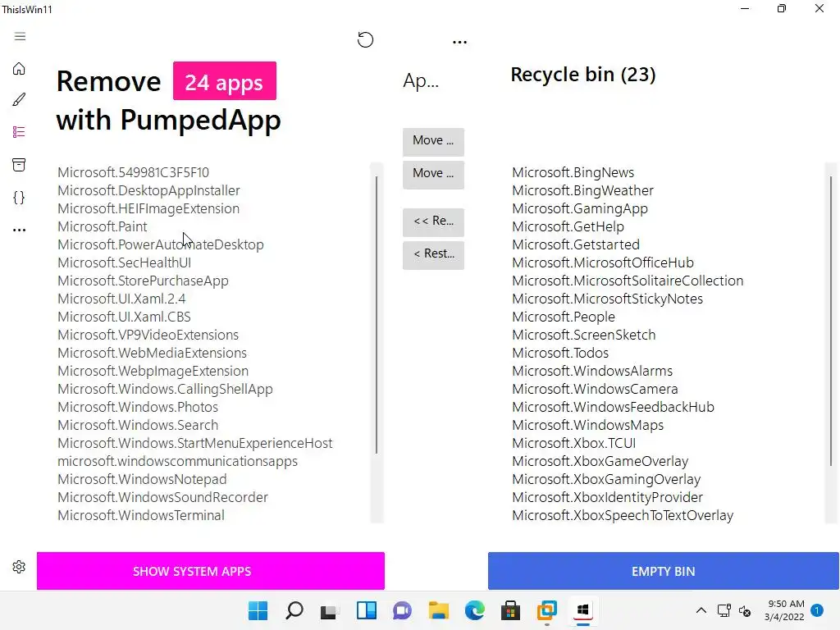Open the Windows Start menu
This screenshot has height=630, width=840.
point(258,610)
